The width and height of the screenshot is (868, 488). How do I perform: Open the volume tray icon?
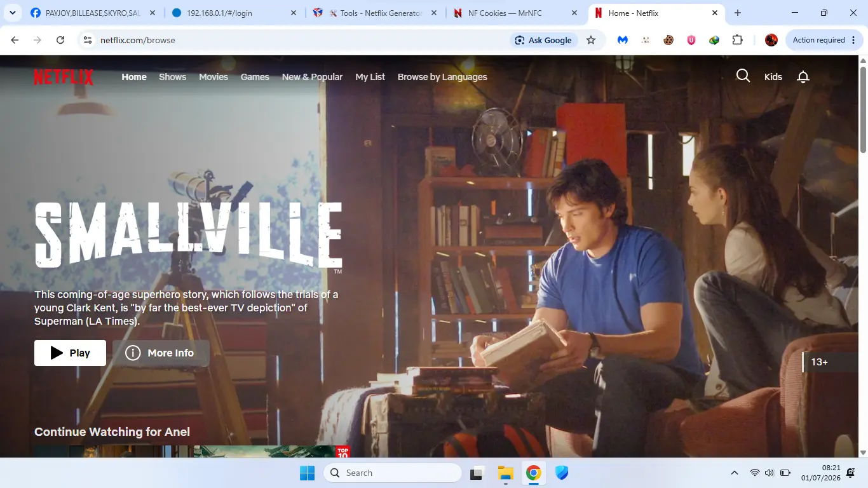(770, 473)
